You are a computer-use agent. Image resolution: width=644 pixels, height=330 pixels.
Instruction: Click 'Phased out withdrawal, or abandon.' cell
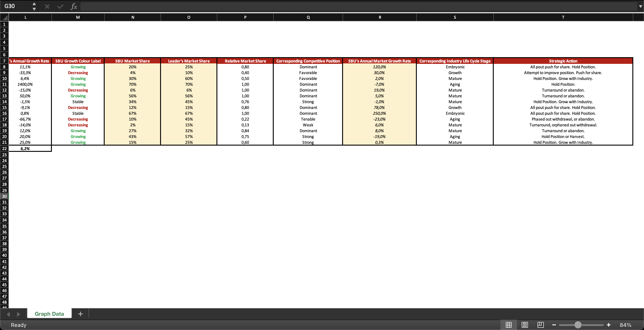point(563,119)
